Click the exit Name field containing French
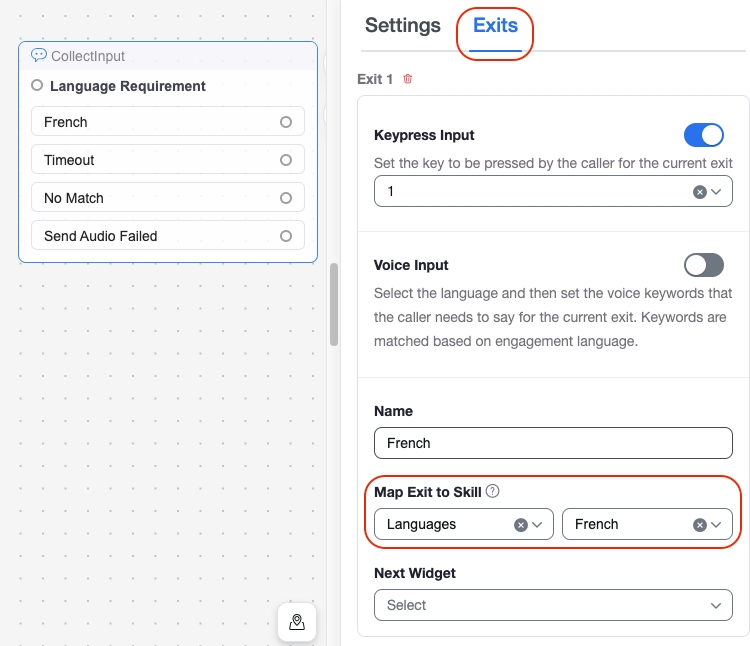The width and height of the screenshot is (750, 646). coord(553,443)
